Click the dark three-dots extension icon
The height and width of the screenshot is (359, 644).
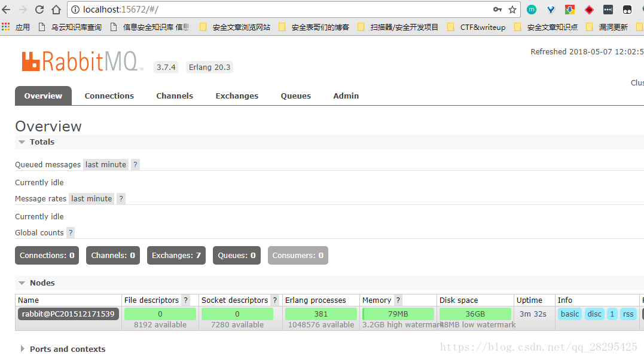click(x=608, y=10)
